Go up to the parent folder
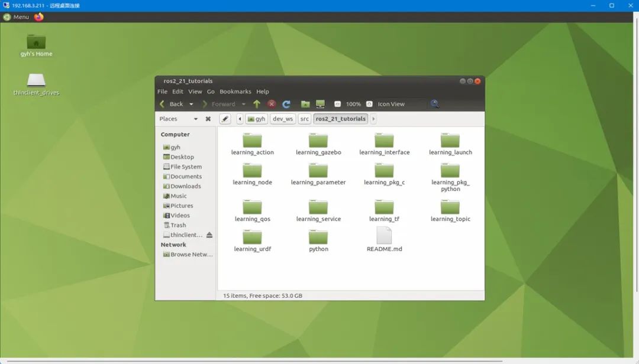The width and height of the screenshot is (639, 364). pos(257,104)
